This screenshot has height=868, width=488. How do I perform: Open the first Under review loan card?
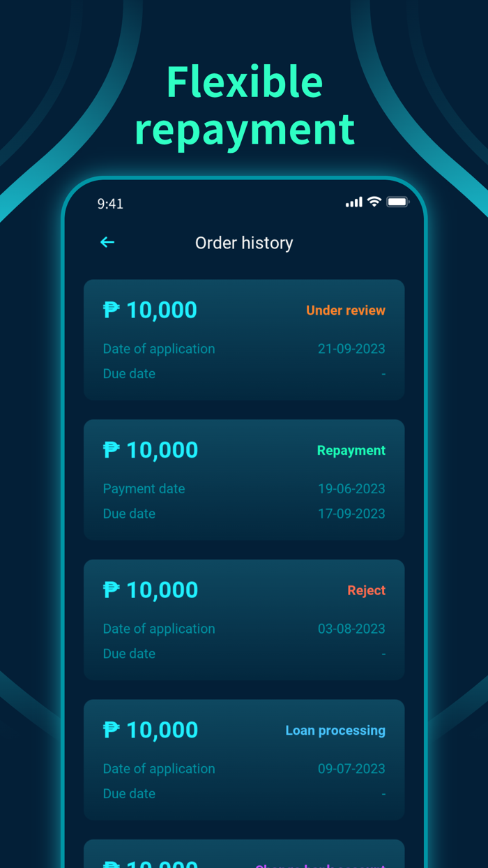pos(244,340)
